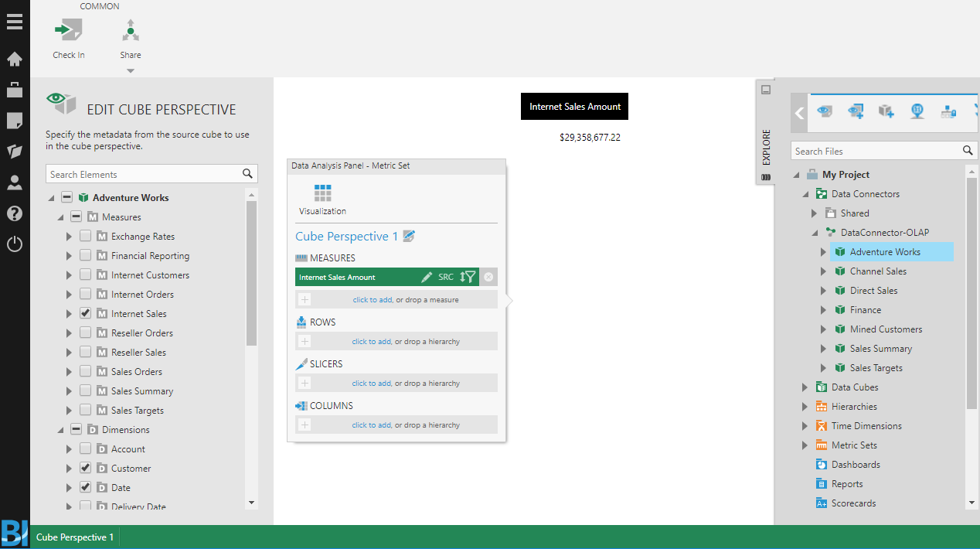Screen dimensions: 980x549
Task: Expand the Data Cubes folder
Action: (805, 387)
